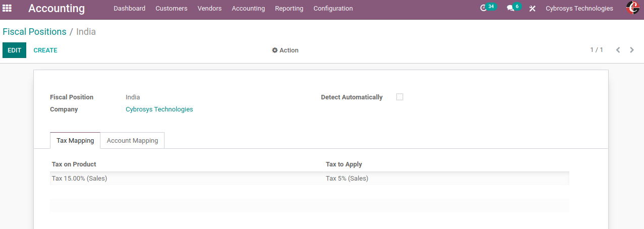Open the apps grid menu icon
Image resolution: width=644 pixels, height=229 pixels.
tap(7, 8)
